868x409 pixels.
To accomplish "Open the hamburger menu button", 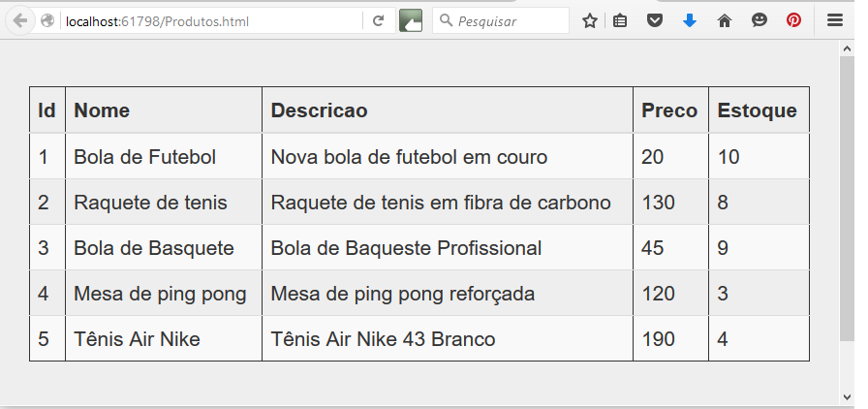I will pos(835,21).
